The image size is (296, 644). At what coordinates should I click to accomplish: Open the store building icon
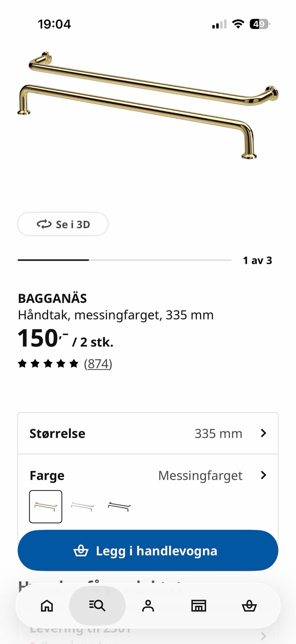pyautogui.click(x=199, y=606)
